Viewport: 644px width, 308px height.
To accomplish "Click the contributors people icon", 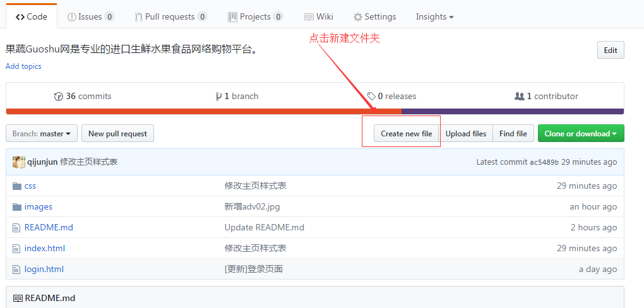I will [519, 96].
